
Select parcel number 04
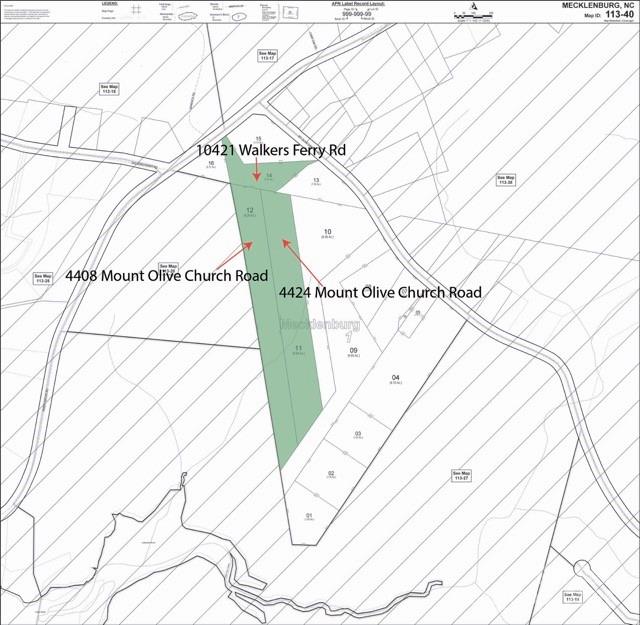(x=396, y=377)
